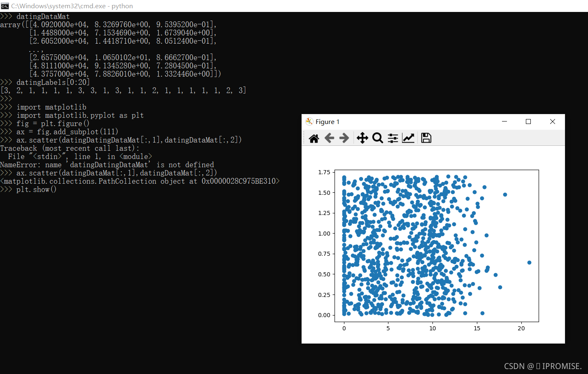Go back to previous view arrow
The image size is (588, 374).
click(x=329, y=138)
